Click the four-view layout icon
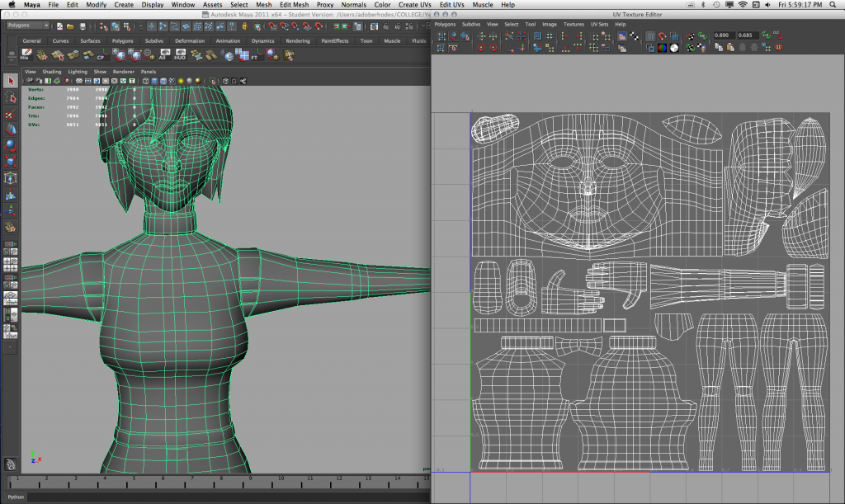 pos(10,264)
